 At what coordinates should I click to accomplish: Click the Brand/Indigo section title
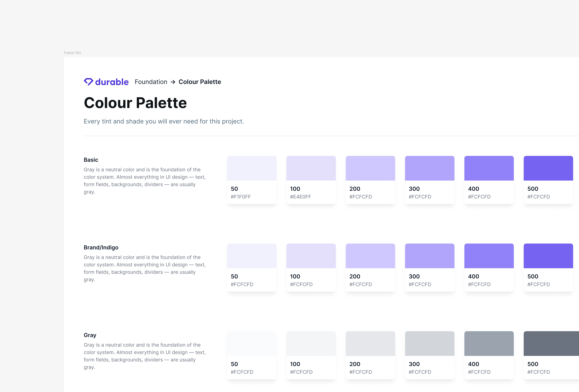click(101, 247)
